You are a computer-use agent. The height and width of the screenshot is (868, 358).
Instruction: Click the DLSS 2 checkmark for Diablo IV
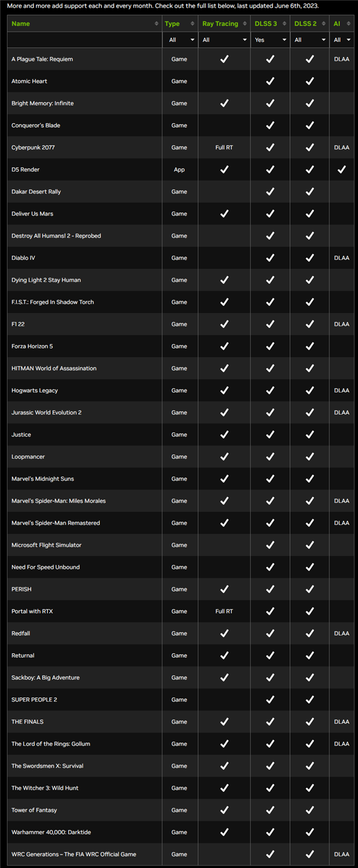(309, 258)
